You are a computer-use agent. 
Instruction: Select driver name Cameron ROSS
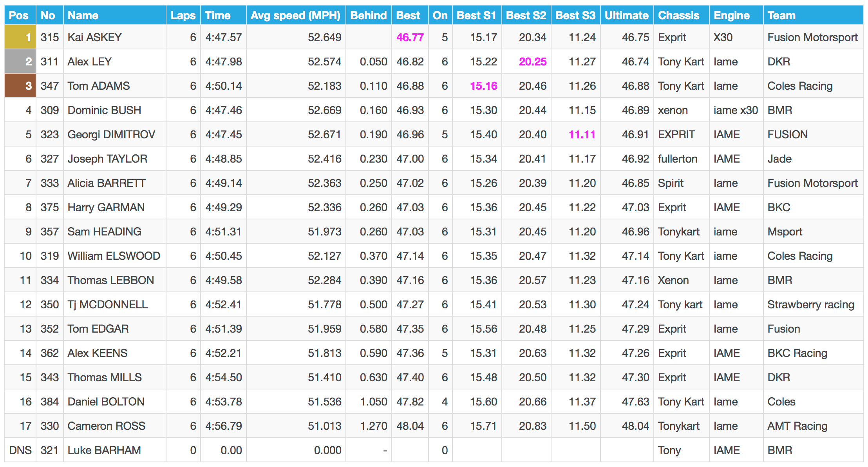tap(107, 426)
